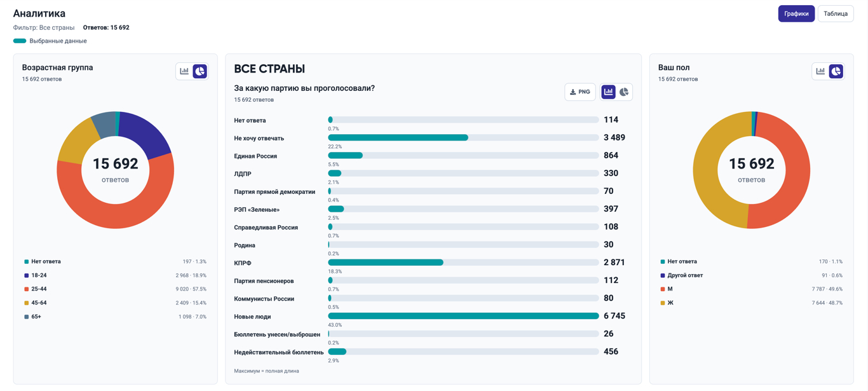Click Нет ответа swatch in gender legend
The width and height of the screenshot is (868, 391).
(663, 262)
